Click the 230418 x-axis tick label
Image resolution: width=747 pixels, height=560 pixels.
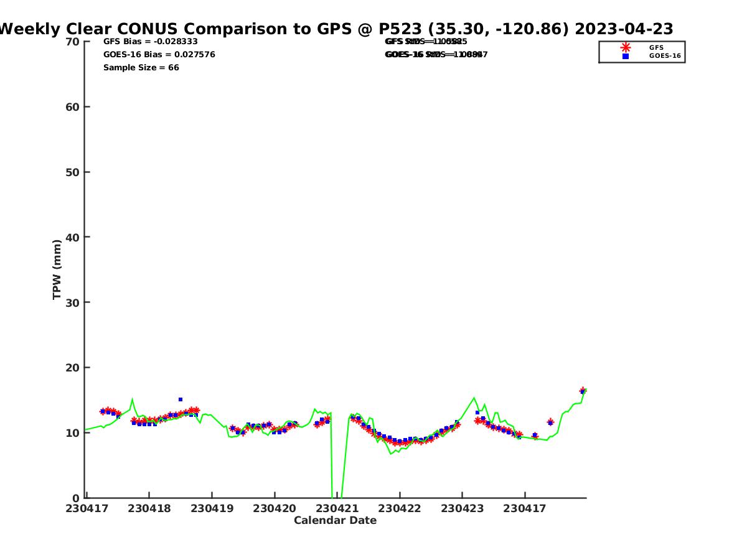[149, 508]
